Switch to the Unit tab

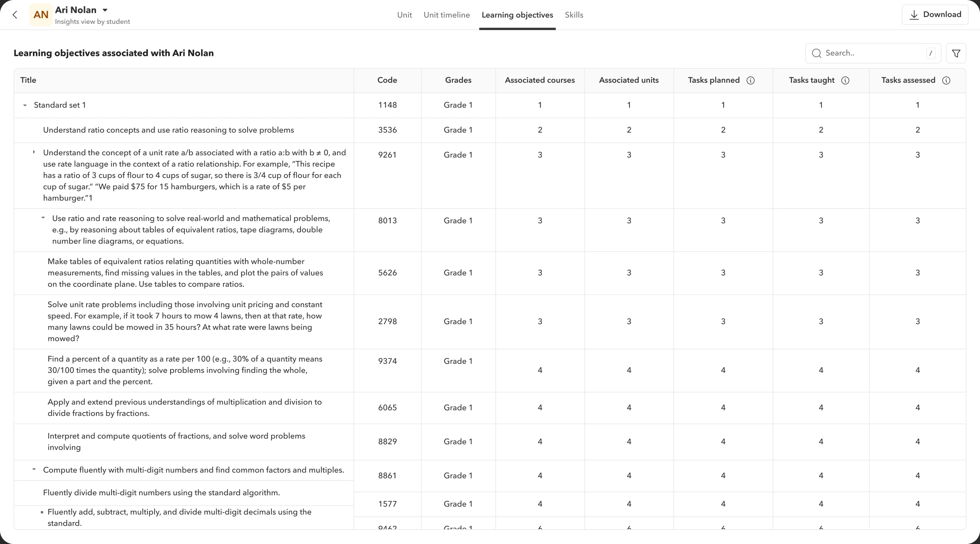pyautogui.click(x=405, y=15)
